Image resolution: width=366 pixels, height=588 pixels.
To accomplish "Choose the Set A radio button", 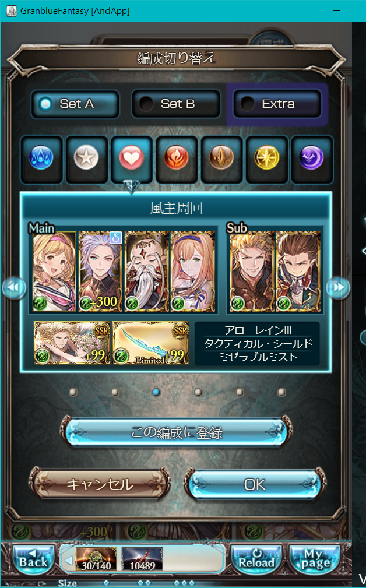I will click(75, 104).
